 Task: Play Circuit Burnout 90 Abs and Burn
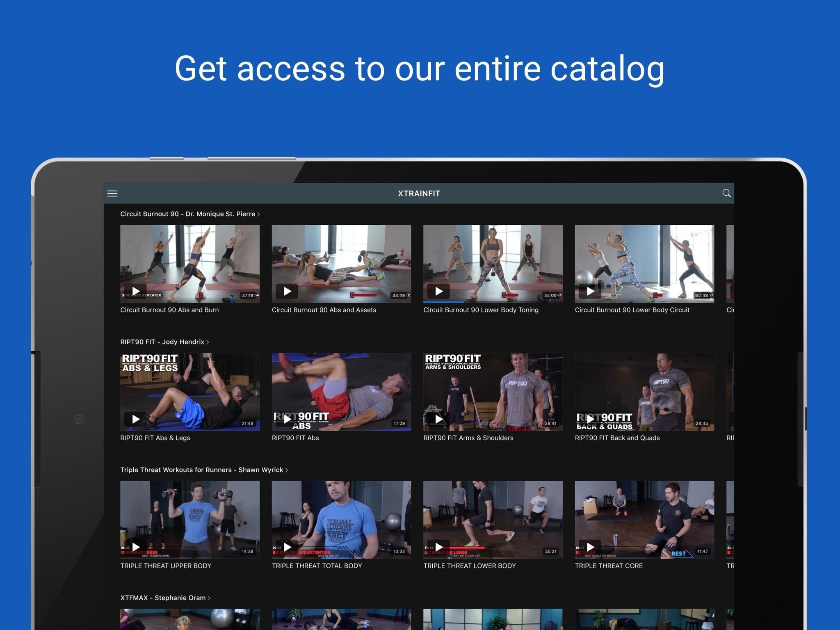(135, 291)
